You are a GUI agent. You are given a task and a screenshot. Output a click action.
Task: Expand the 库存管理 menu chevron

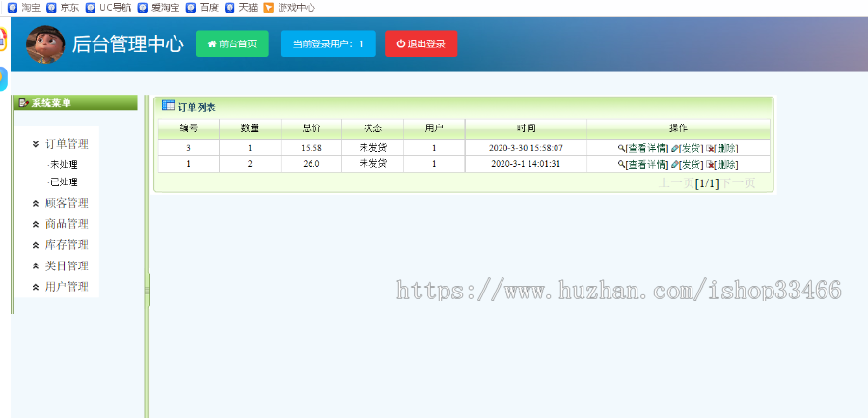click(36, 245)
